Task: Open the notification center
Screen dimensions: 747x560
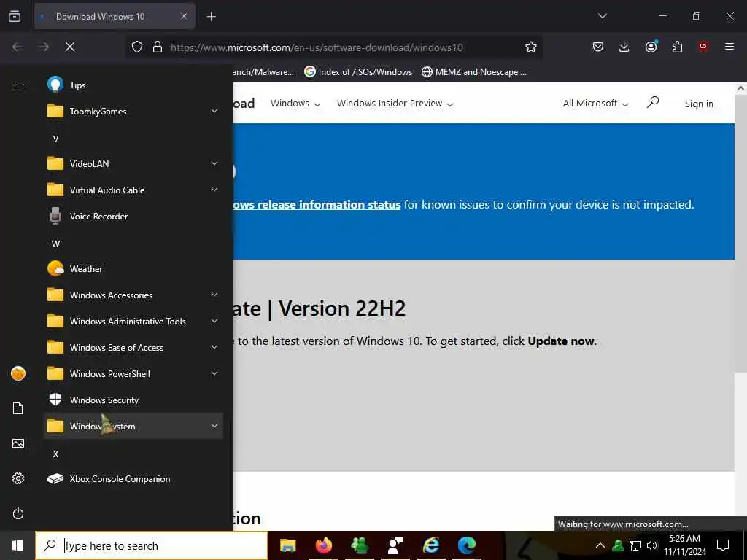Action: click(723, 545)
